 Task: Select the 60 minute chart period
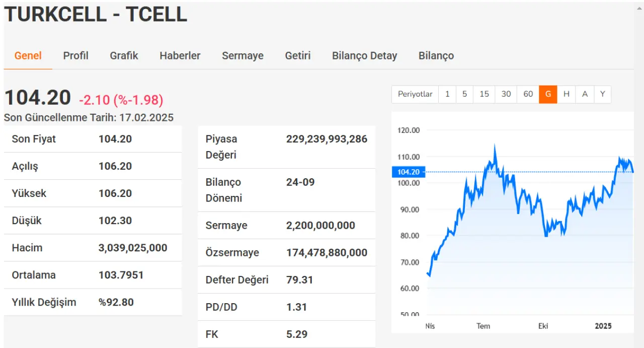(528, 94)
